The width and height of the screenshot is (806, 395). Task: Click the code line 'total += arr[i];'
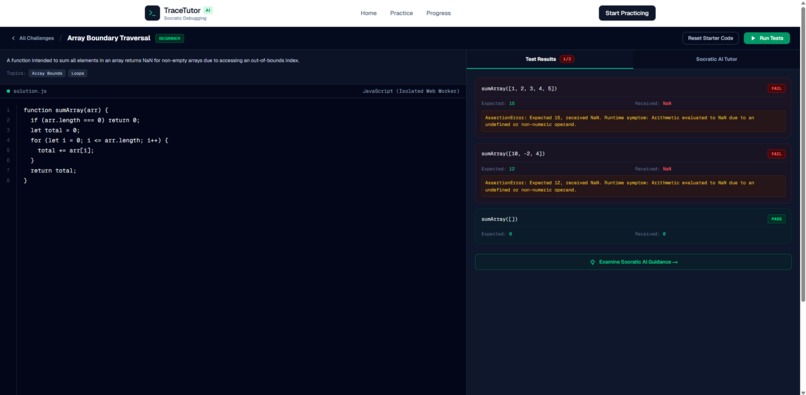66,150
